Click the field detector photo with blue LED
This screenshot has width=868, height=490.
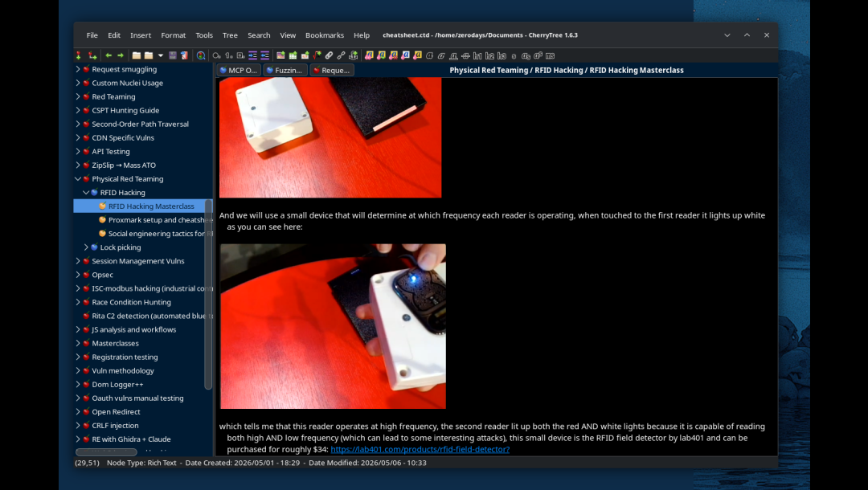point(333,326)
